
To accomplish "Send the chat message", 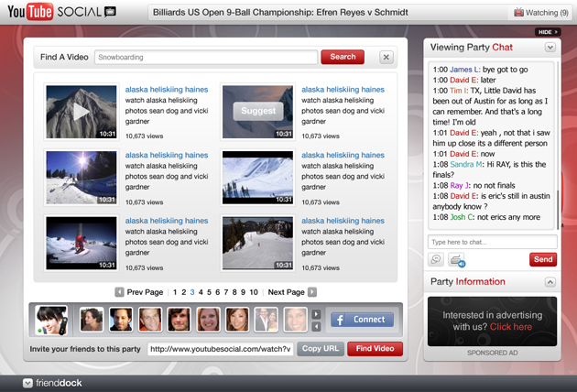I will tap(543, 259).
